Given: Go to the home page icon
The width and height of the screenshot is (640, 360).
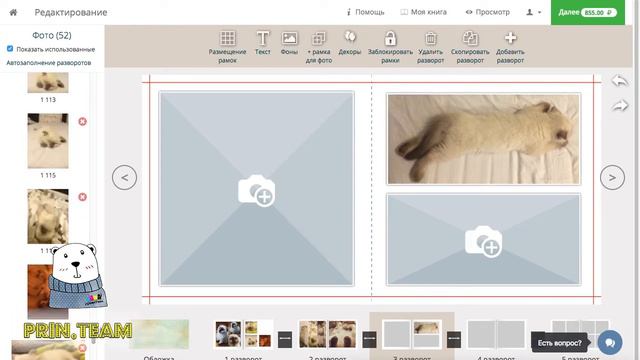Looking at the screenshot, I should pos(13,12).
